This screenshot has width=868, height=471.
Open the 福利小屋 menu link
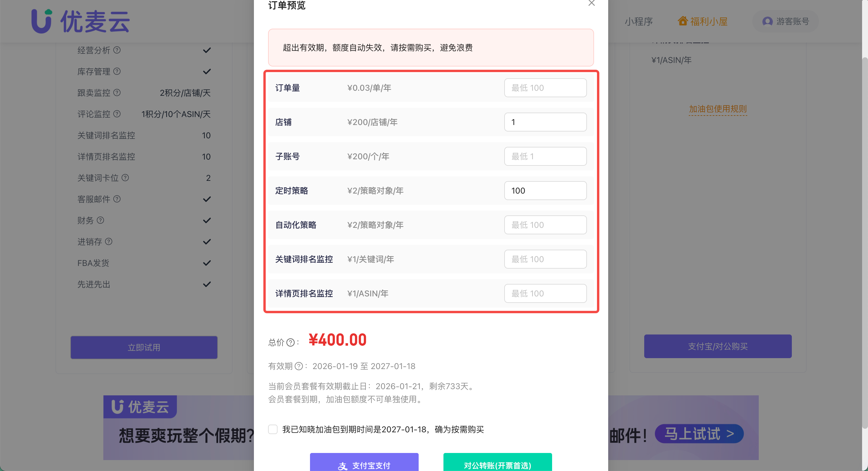pos(709,21)
